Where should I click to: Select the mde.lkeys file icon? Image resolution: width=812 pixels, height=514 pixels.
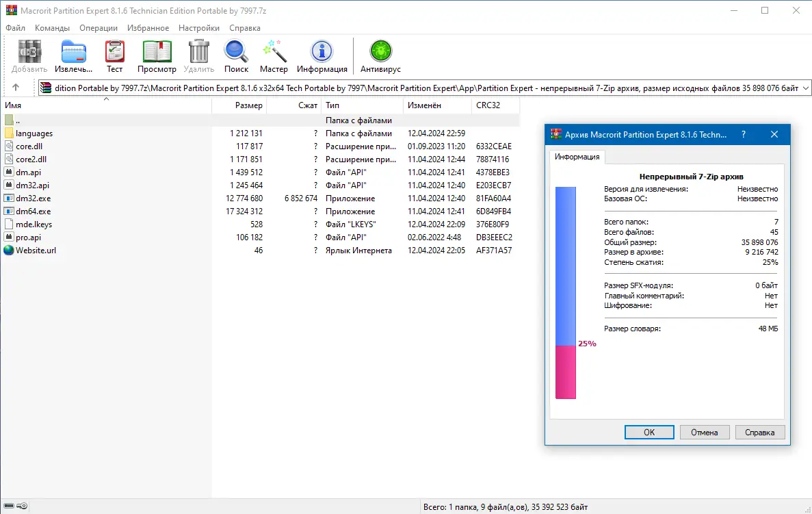9,224
